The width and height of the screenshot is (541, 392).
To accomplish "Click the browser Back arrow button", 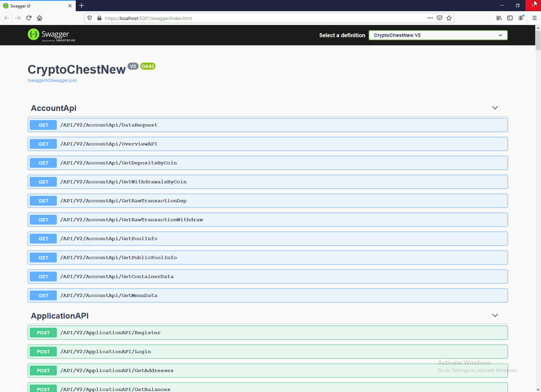I will pyautogui.click(x=7, y=18).
